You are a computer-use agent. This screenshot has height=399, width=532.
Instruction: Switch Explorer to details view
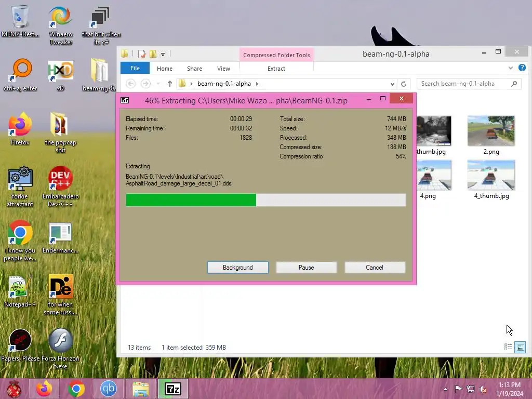[508, 347]
